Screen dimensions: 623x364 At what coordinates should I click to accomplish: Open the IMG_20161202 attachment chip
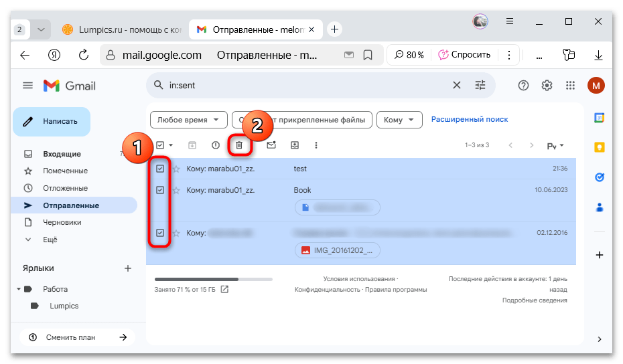point(338,250)
